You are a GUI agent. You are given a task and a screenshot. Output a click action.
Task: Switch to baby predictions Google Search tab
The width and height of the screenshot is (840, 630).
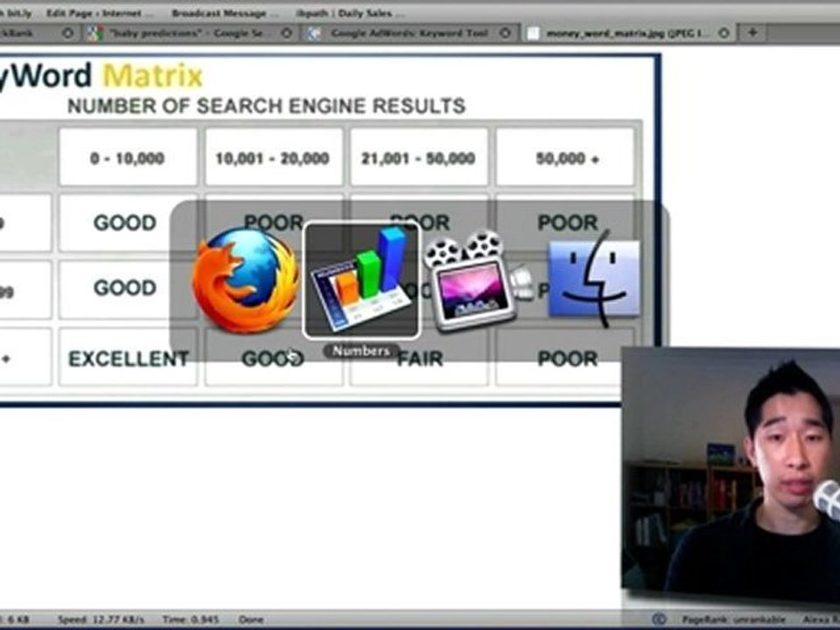(x=190, y=33)
